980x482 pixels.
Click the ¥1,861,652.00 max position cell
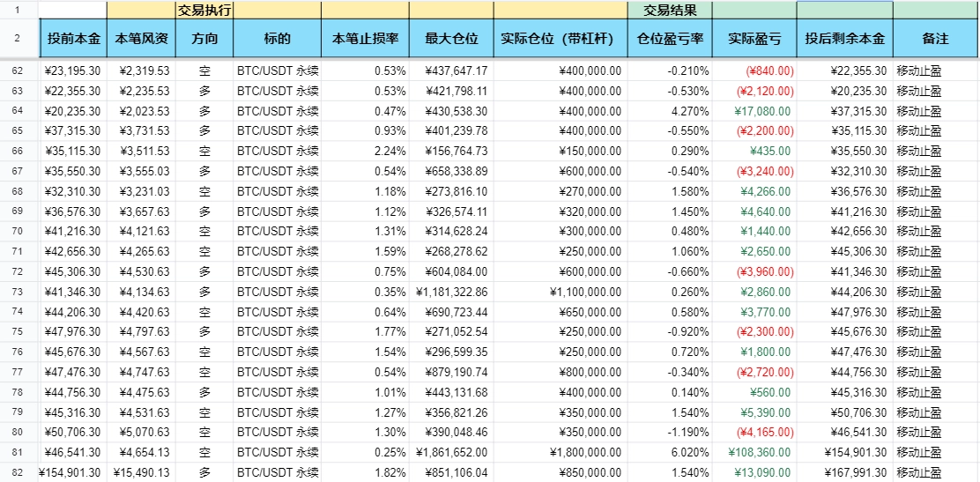coord(451,453)
